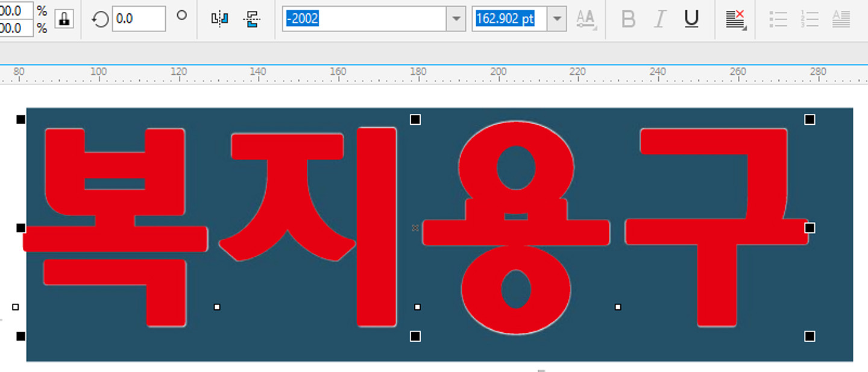This screenshot has height=372, width=868.
Task: Expand the font size dropdown list
Action: point(557,19)
